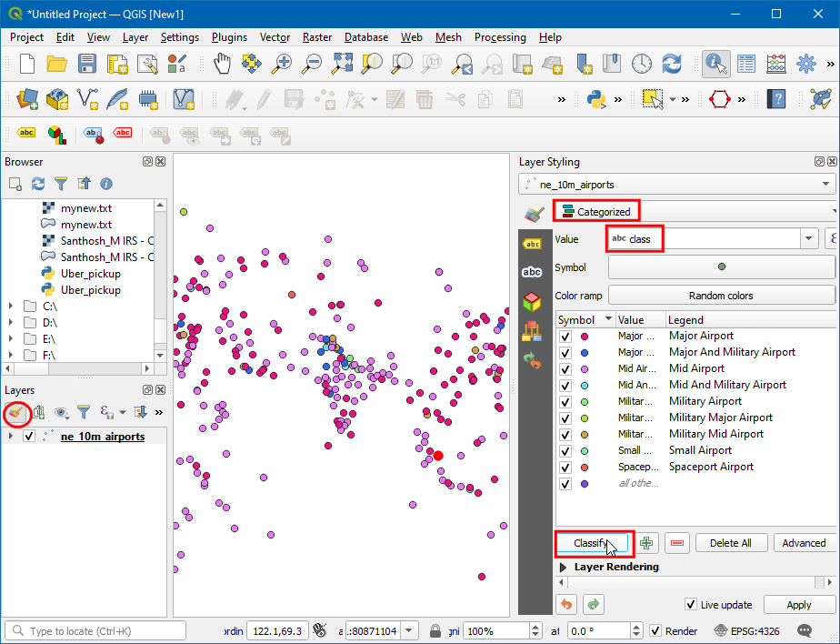Open the 3D View tab in Layer Styling
The height and width of the screenshot is (644, 840).
click(x=532, y=301)
